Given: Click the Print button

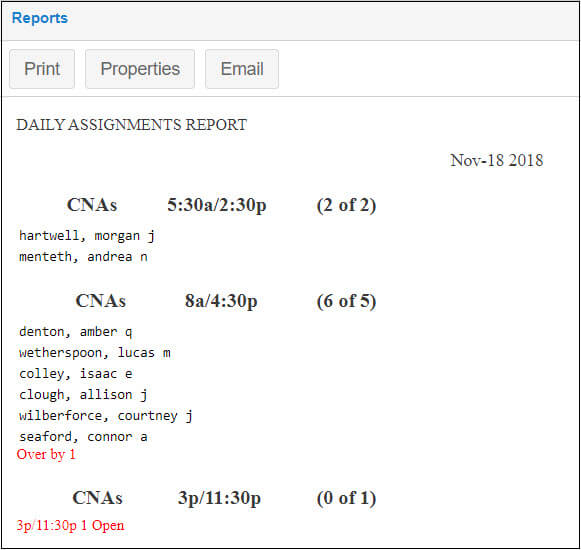Looking at the screenshot, I should tap(42, 69).
